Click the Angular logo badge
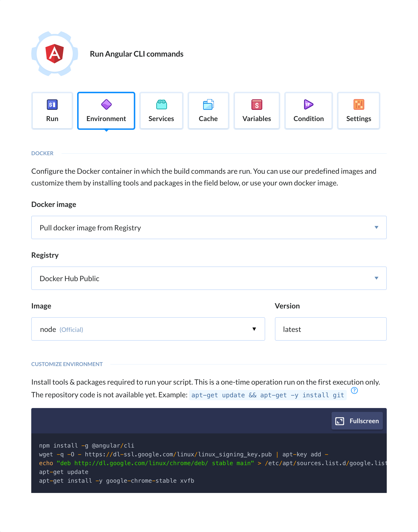Image resolution: width=418 pixels, height=532 pixels. tap(54, 54)
